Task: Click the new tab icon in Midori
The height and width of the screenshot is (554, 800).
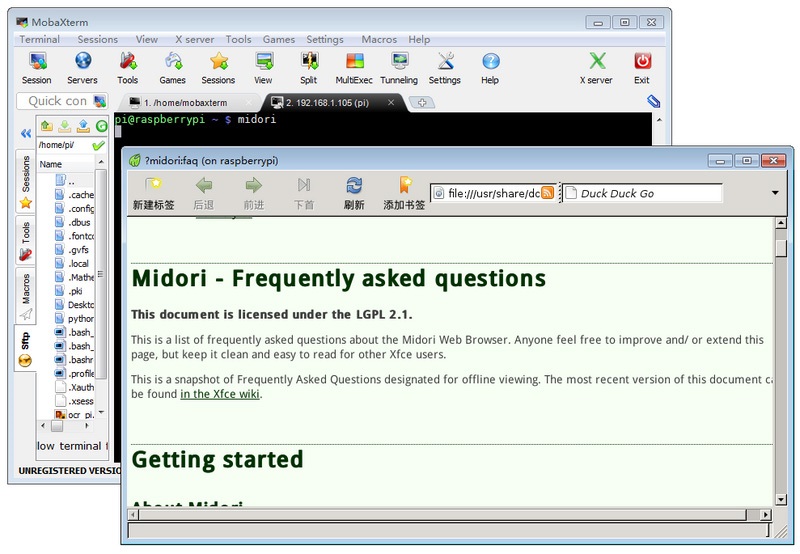Action: click(x=154, y=194)
